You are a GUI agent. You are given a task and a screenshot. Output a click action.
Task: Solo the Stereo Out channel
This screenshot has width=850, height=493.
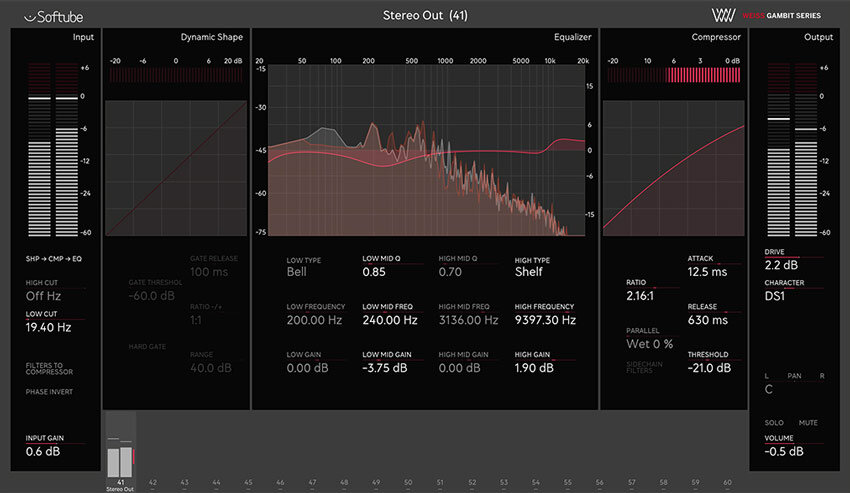click(774, 423)
